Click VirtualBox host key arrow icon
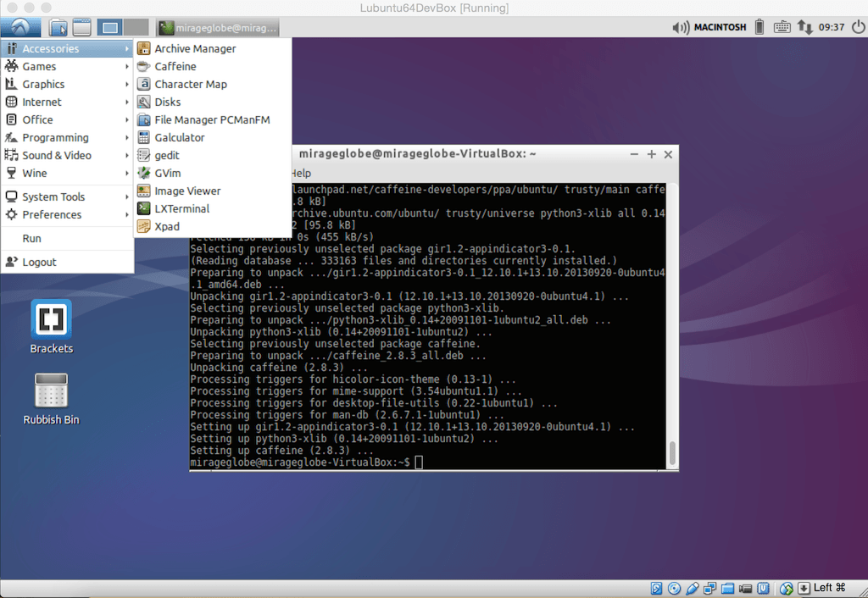 pos(804,588)
